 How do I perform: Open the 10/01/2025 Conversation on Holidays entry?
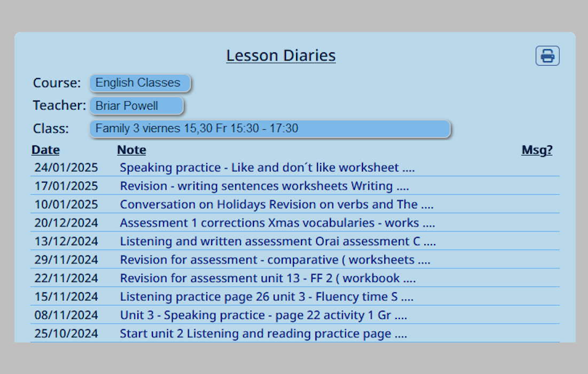(x=276, y=204)
